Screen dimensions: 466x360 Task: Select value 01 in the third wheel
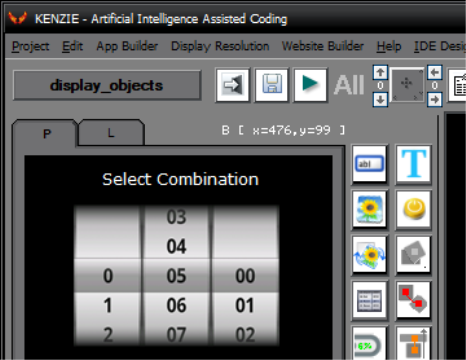[x=245, y=305]
